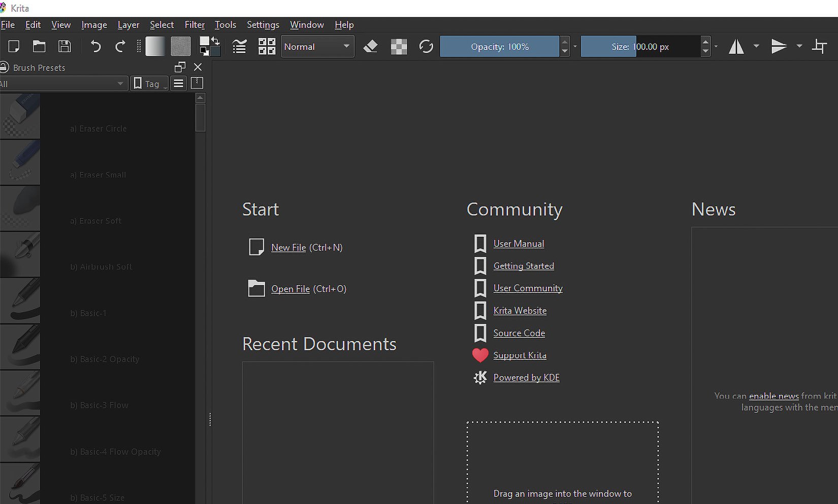Open the Image menu
The image size is (838, 504).
[94, 24]
